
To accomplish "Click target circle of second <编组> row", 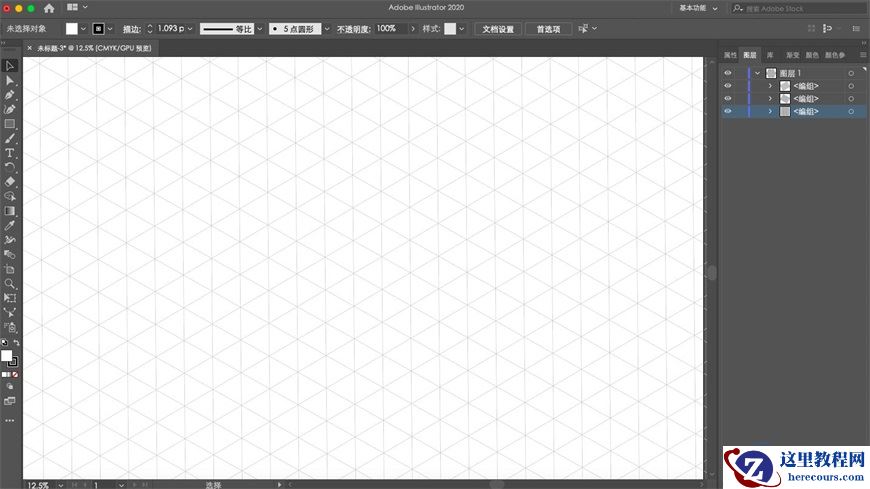I will point(851,99).
